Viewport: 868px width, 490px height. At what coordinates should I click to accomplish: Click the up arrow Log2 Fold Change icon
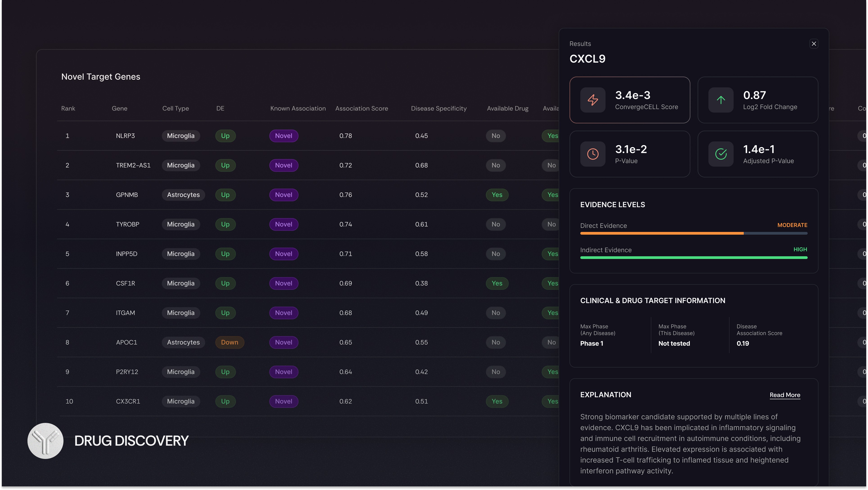click(720, 100)
